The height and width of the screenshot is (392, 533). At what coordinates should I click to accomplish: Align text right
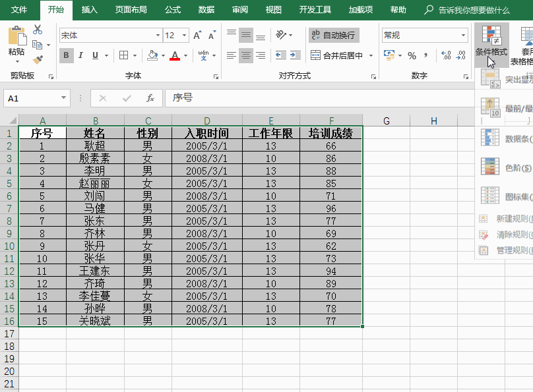coord(261,55)
